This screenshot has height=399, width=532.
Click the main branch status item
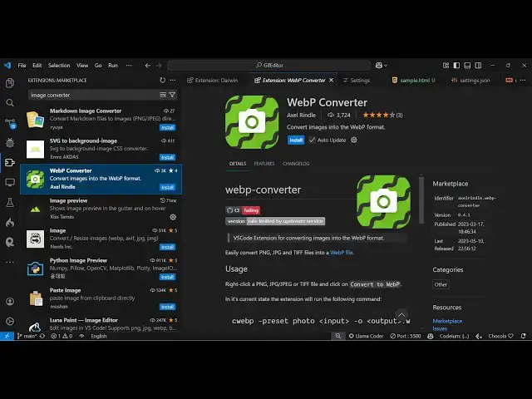(x=27, y=336)
